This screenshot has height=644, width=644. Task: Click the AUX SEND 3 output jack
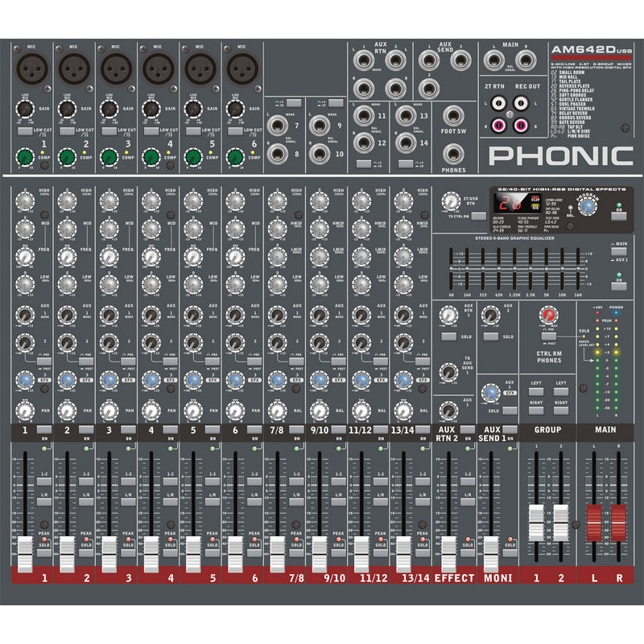tap(460, 61)
